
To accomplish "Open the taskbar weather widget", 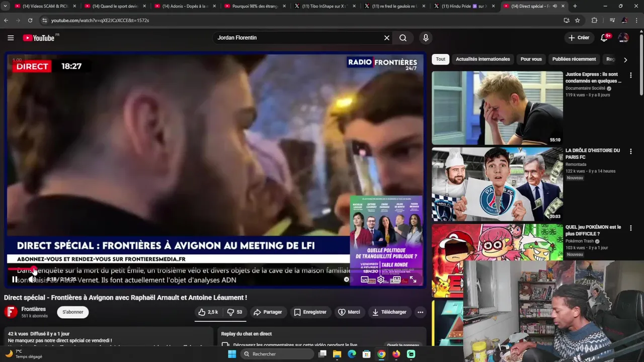I will click(x=24, y=354).
